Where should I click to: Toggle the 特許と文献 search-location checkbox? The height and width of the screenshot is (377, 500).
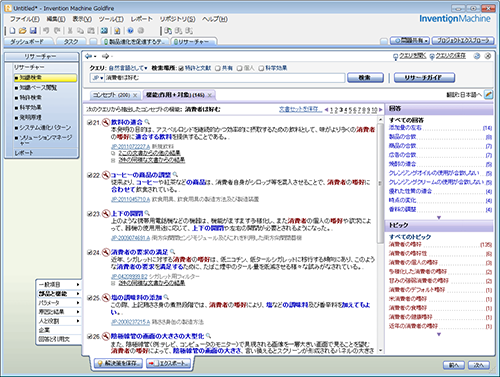[181, 68]
